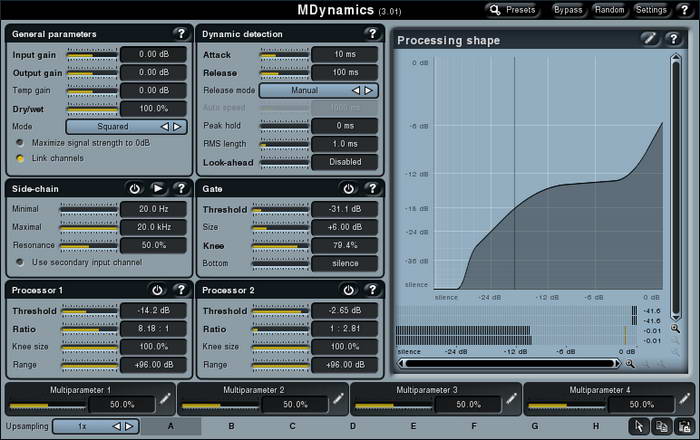Increase Upsampling with right arrow

[x=129, y=426]
